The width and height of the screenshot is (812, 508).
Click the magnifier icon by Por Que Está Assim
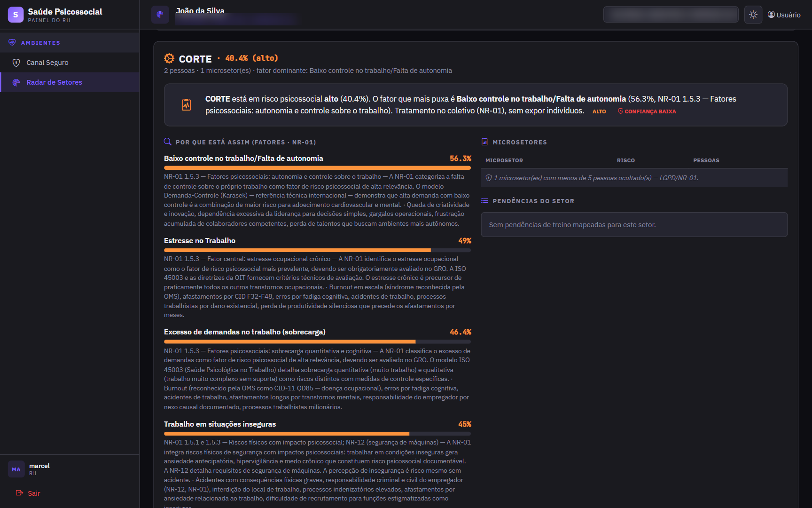[167, 142]
